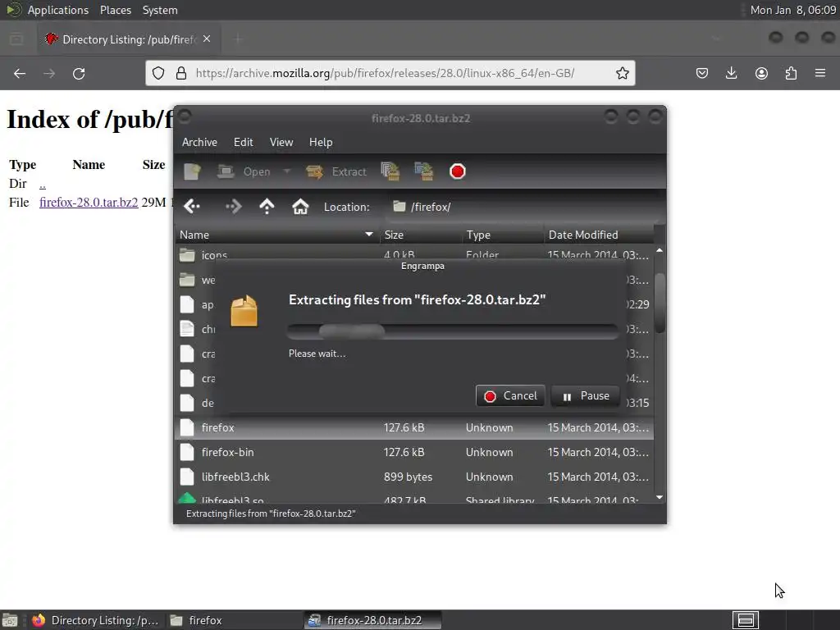The image size is (840, 630).
Task: Open the View menu in Engrampa
Action: click(x=281, y=142)
